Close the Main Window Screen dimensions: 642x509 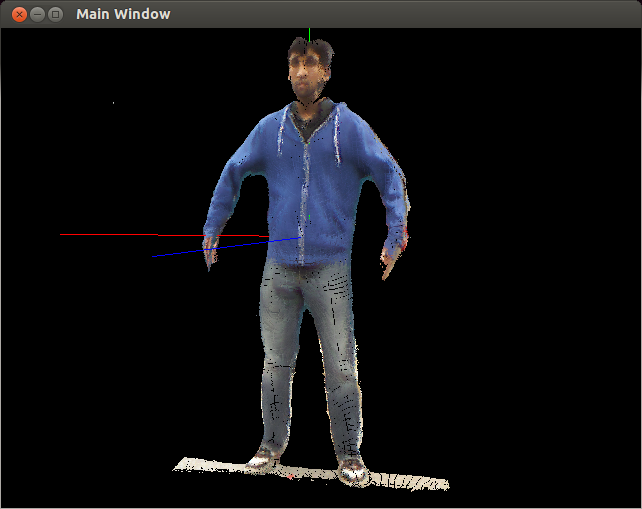click(19, 14)
